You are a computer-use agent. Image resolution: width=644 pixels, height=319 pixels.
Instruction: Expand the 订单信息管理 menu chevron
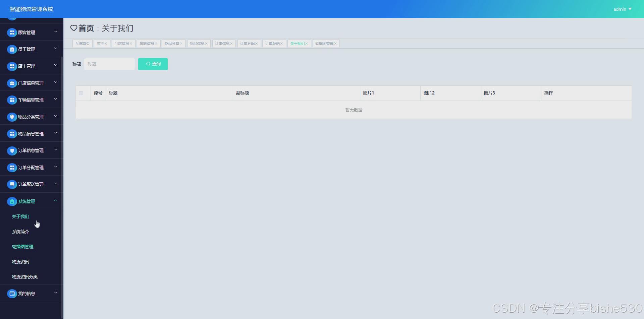(56, 150)
